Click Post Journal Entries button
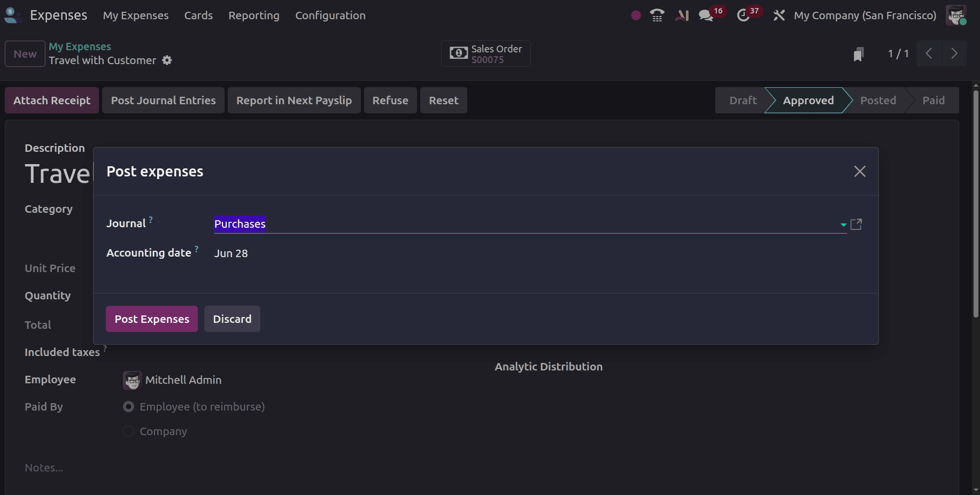This screenshot has width=980, height=495. tap(163, 100)
